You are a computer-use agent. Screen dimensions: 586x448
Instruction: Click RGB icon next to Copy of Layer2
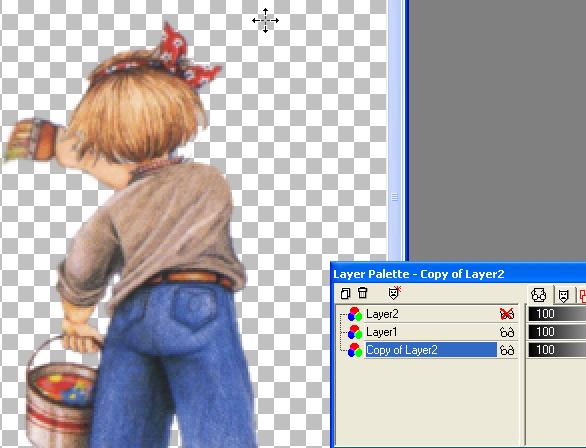pyautogui.click(x=355, y=350)
